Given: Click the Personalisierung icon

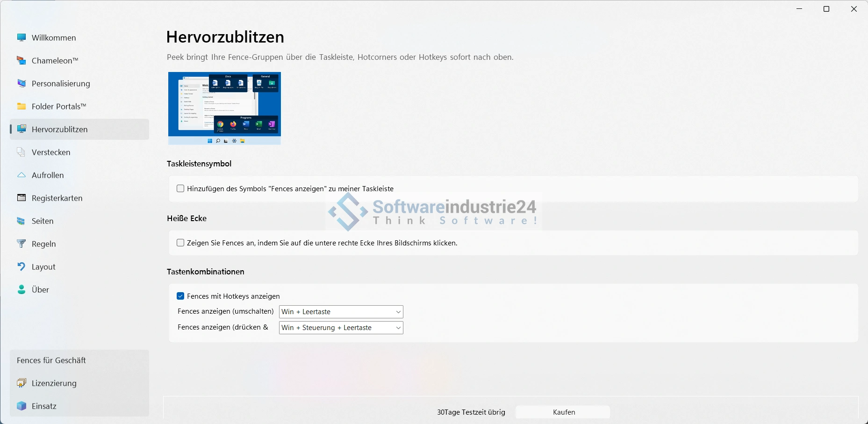Looking at the screenshot, I should pyautogui.click(x=22, y=83).
